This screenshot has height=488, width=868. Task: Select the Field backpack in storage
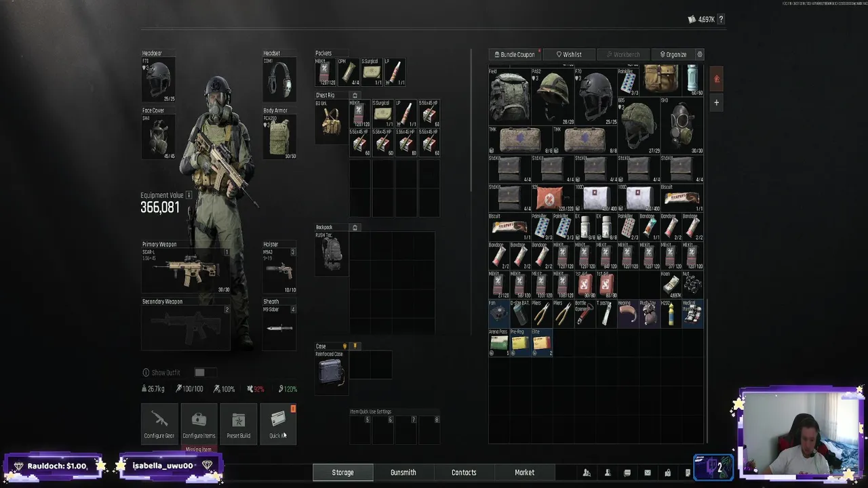[x=509, y=96]
